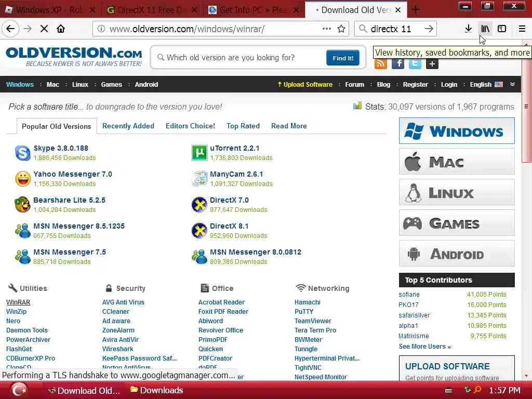Click the Bearshare Lite bear icon

[23, 205]
